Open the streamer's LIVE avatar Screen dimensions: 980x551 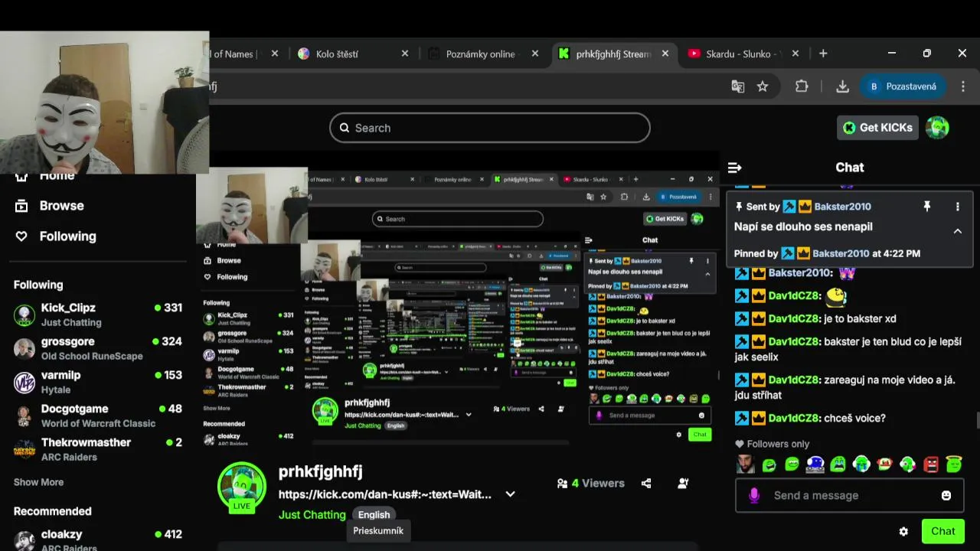tap(242, 486)
